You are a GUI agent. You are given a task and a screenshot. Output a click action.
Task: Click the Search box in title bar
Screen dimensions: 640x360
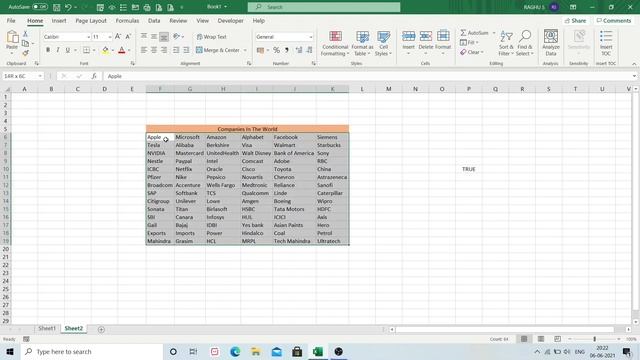(324, 7)
